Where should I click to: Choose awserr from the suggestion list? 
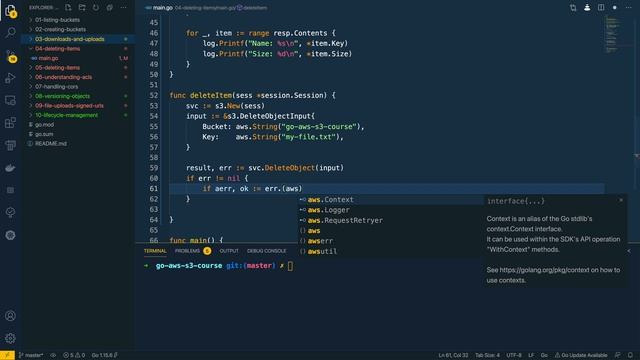pos(390,241)
